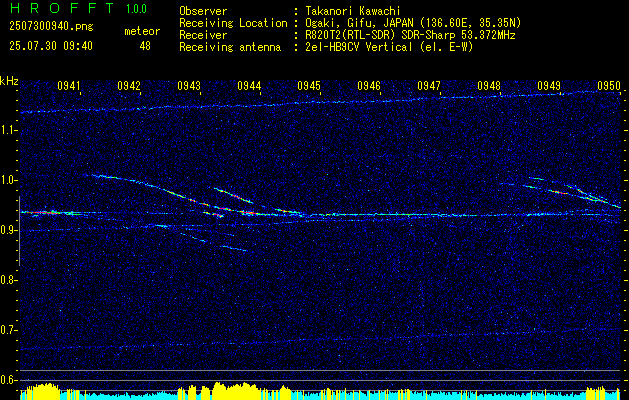Click the 0946 time marker

(369, 85)
